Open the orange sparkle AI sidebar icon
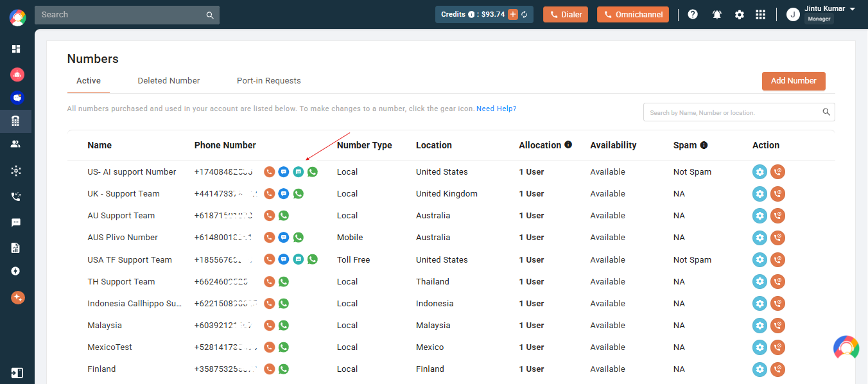Image resolution: width=868 pixels, height=384 pixels. pos(17,298)
